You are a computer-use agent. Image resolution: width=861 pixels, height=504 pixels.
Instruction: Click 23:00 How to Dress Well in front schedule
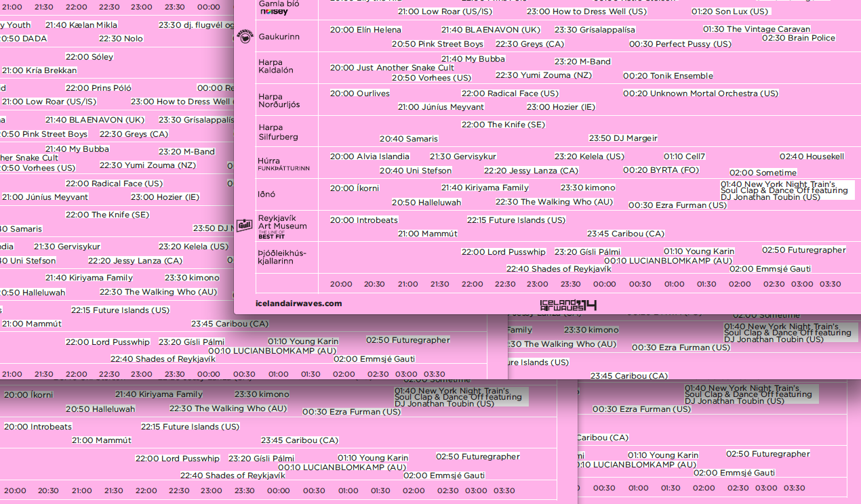click(586, 12)
